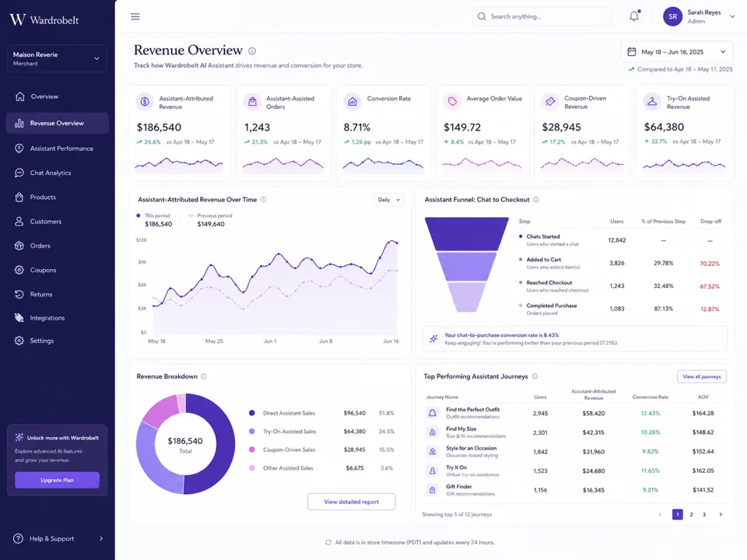Click the top Chats Started funnel segment
Viewport: 747px width, 560px height.
tap(466, 234)
